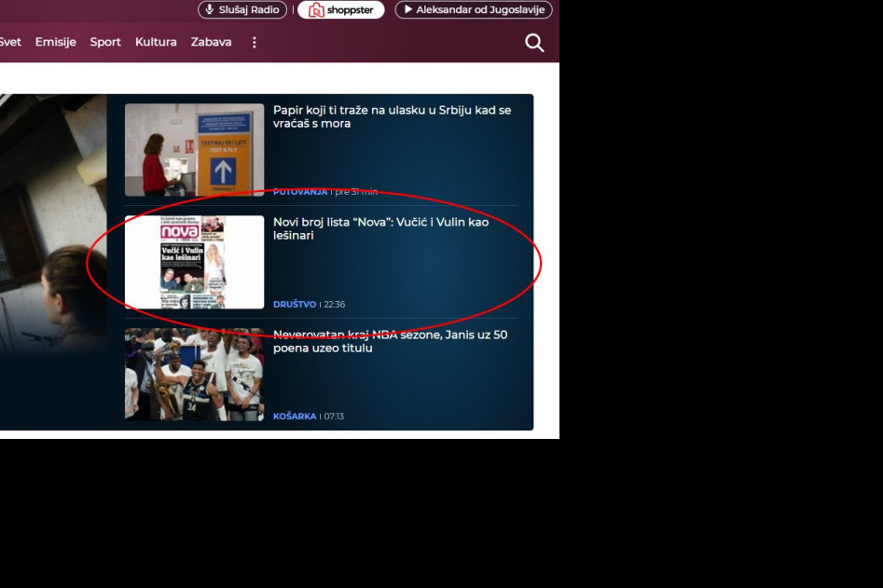
Task: Open the Zabava section
Action: [211, 43]
